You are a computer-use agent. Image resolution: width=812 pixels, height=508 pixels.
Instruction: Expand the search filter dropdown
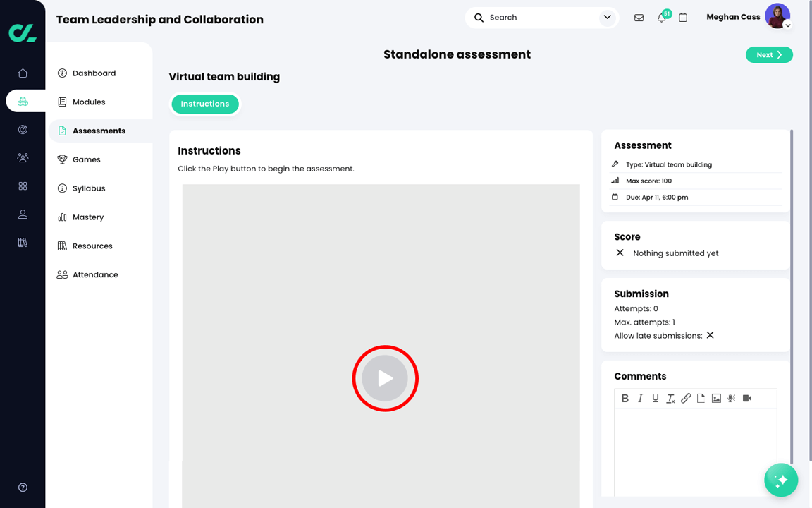point(608,17)
